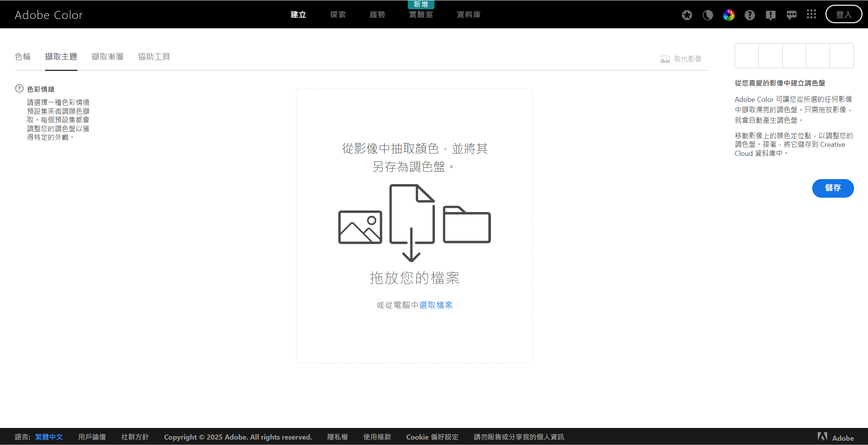Screen dimensions: 868x445
Task: Click the rainbow color wheel icon
Action: click(728, 15)
